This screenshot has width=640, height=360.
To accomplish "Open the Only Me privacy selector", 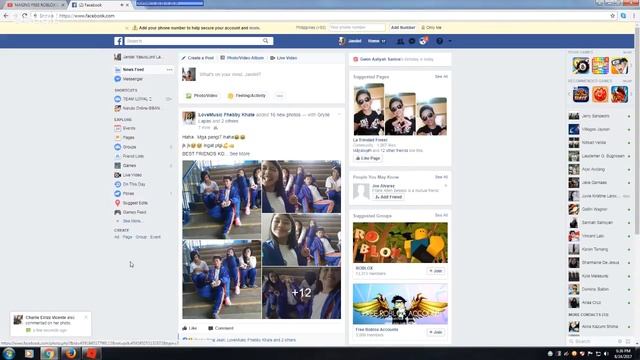I will point(431,28).
